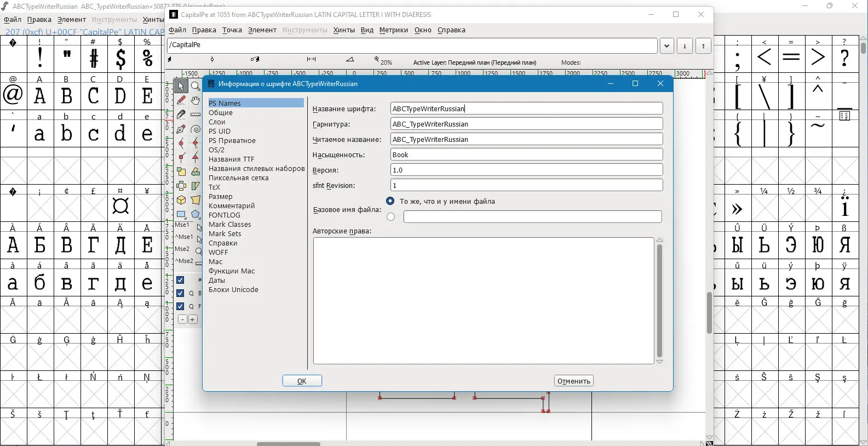Pick the Flip selection tool
The image size is (868, 446).
181,186
